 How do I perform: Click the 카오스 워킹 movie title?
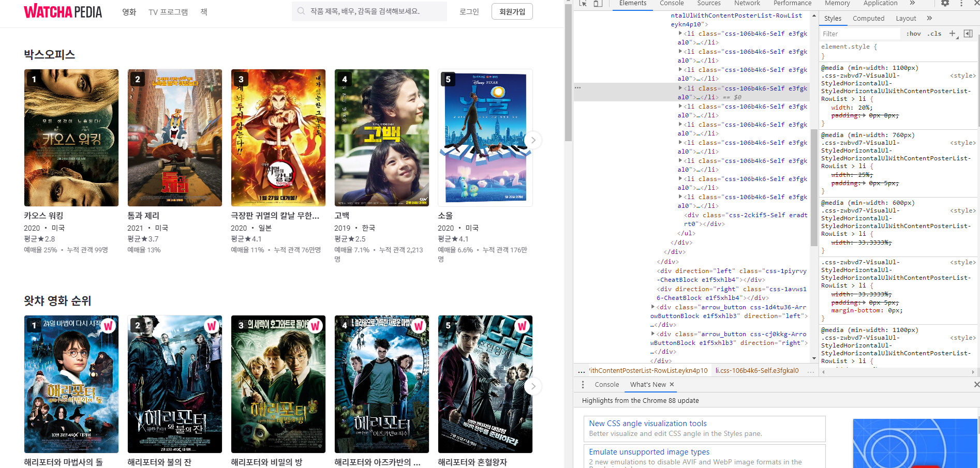tap(43, 216)
